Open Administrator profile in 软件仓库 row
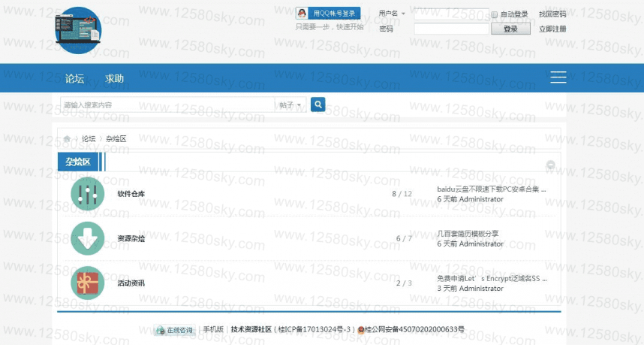The height and width of the screenshot is (345, 644). click(481, 199)
